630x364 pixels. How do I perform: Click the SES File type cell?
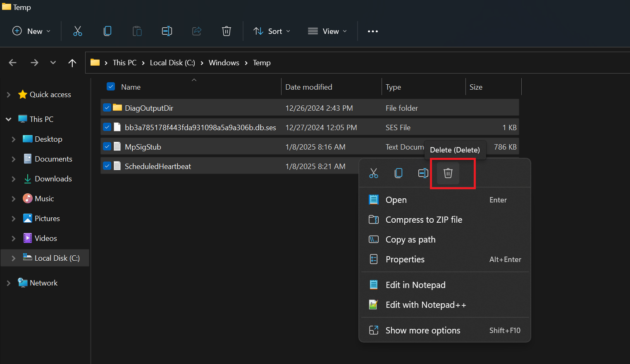tap(398, 128)
